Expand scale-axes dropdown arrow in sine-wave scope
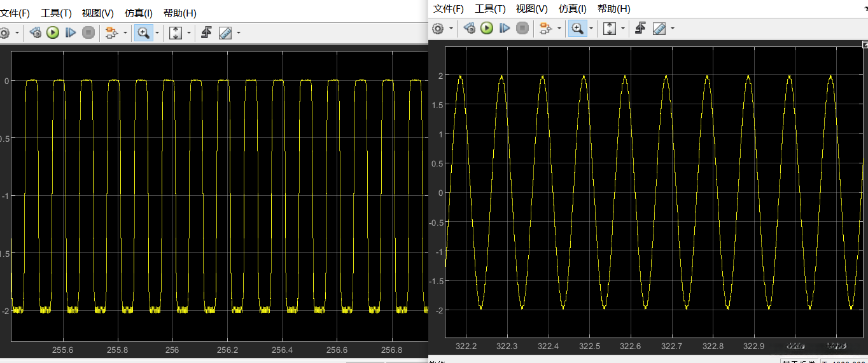This screenshot has width=868, height=363. 623,28
